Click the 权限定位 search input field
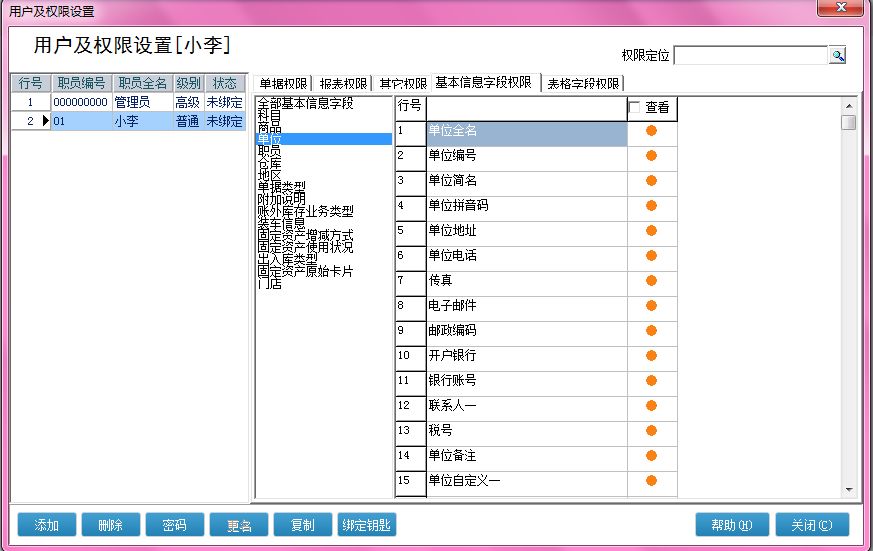Viewport: 873px width, 551px height. tap(750, 56)
